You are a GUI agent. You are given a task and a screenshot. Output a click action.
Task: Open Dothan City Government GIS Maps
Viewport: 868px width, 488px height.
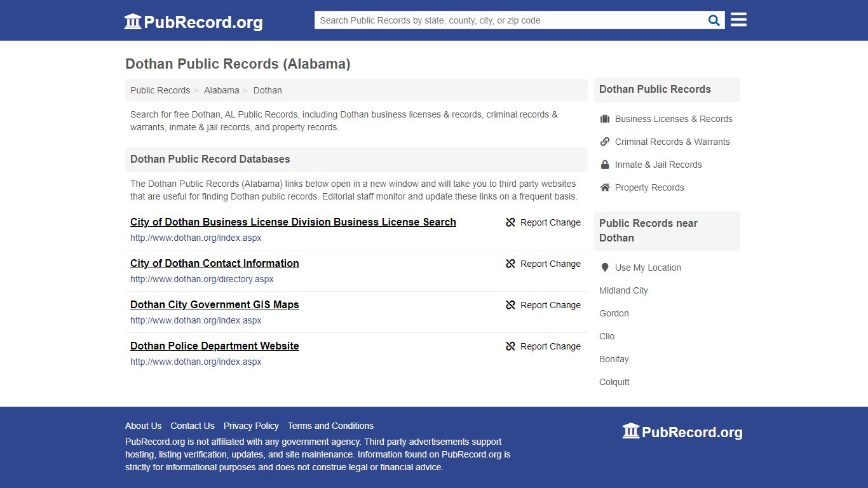pos(215,304)
